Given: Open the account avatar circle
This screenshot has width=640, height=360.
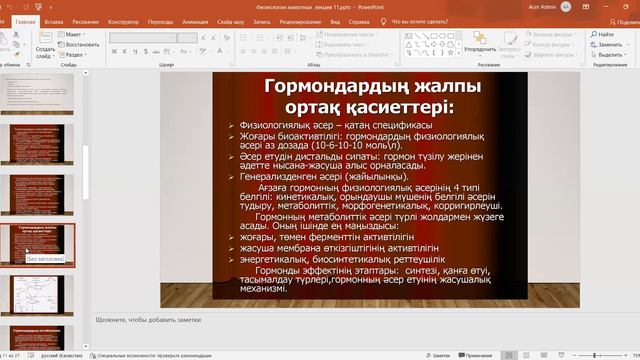Looking at the screenshot, I should tap(566, 7).
